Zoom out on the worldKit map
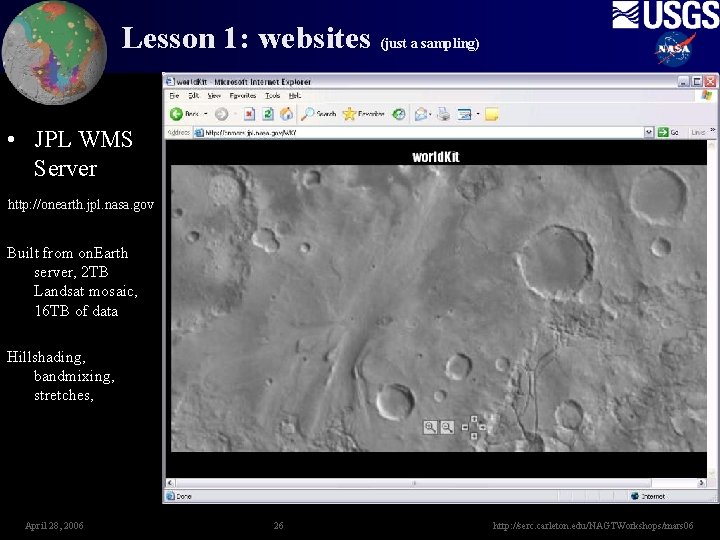720x540 pixels. [x=447, y=428]
